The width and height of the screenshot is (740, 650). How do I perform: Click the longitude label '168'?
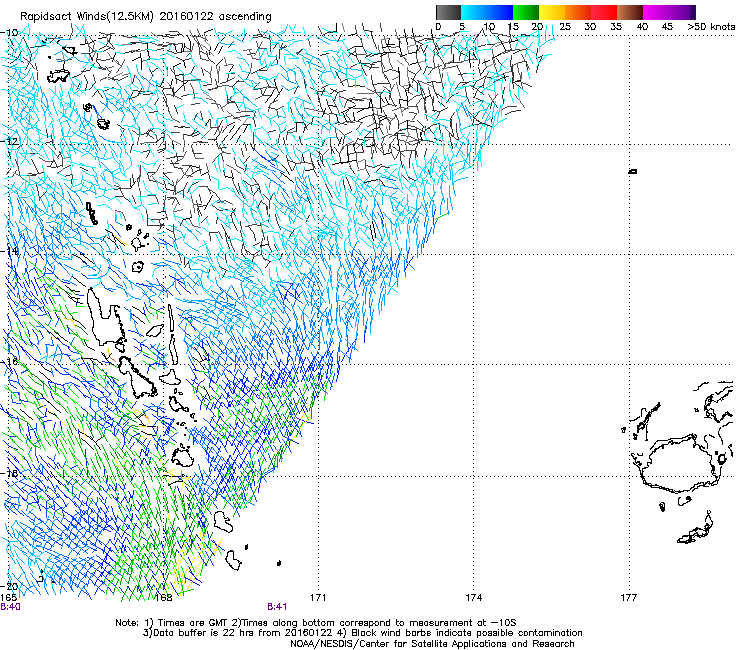click(163, 598)
